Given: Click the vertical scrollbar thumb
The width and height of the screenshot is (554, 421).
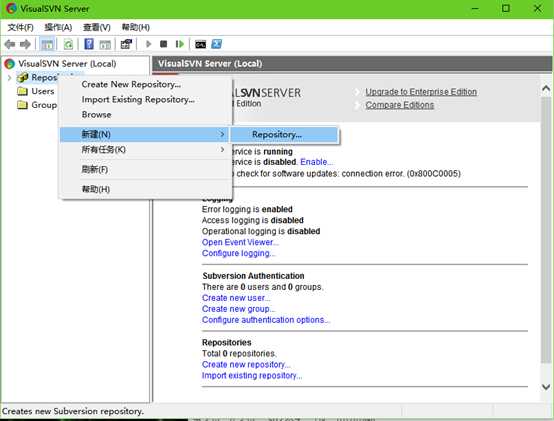Looking at the screenshot, I should pyautogui.click(x=546, y=230).
